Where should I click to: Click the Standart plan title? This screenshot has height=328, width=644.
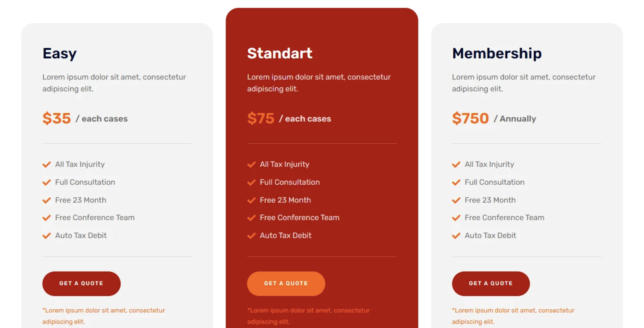point(280,53)
